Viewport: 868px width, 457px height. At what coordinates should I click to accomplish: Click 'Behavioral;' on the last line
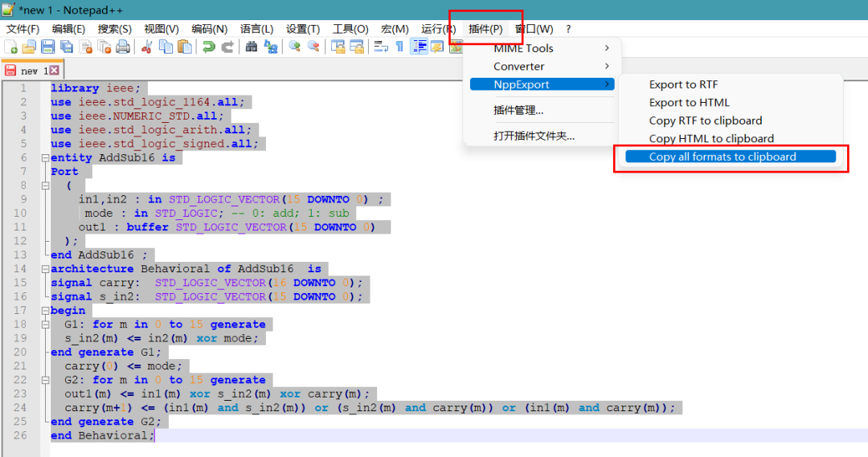(x=116, y=435)
